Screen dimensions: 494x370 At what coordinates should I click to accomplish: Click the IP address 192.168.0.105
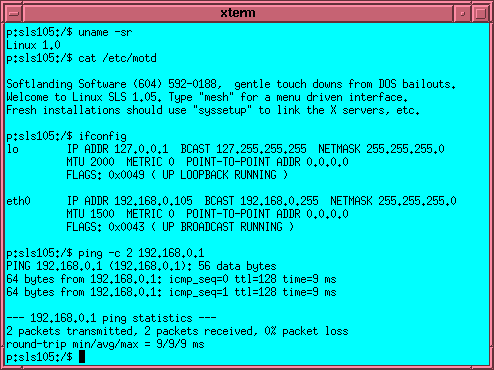[153, 201]
